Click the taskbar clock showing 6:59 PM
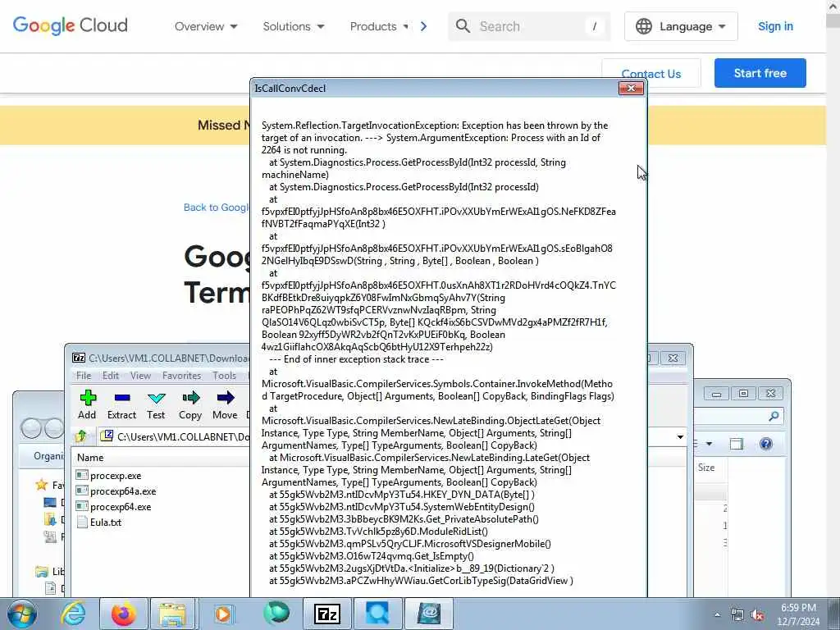Screen dimensions: 840x630 coord(798,614)
